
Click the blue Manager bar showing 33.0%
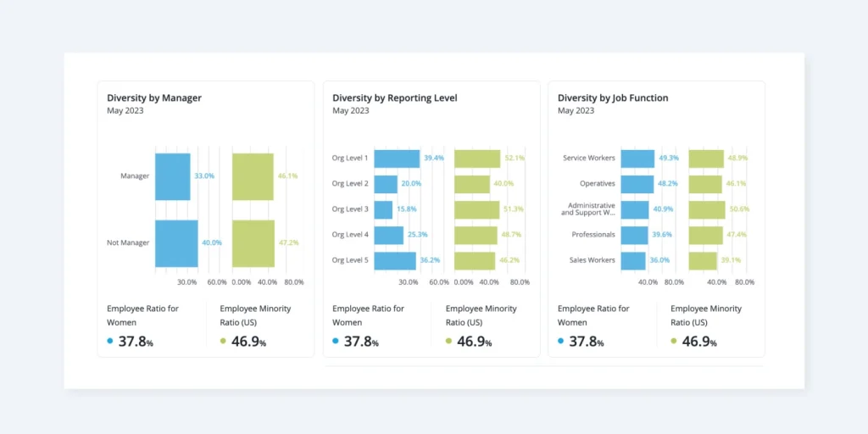pos(173,176)
